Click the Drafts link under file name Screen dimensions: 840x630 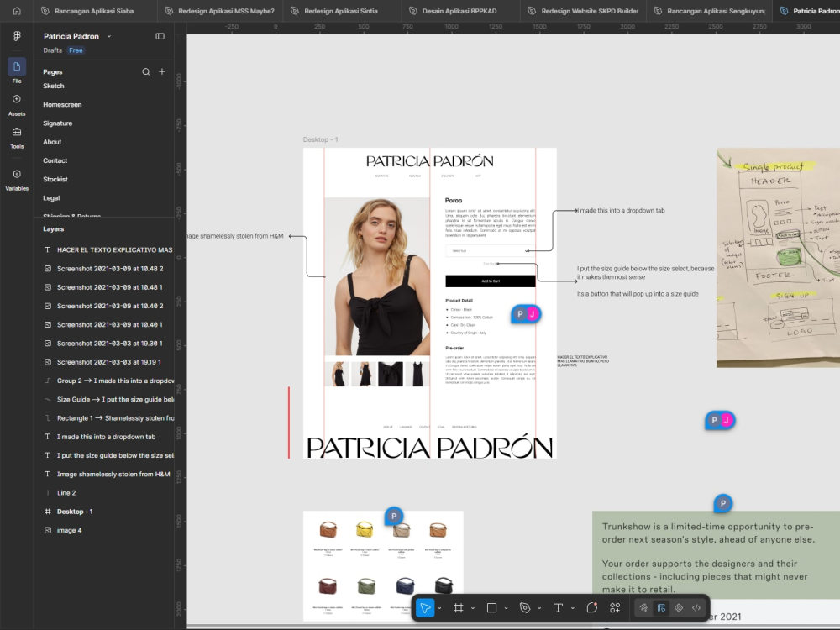point(52,50)
